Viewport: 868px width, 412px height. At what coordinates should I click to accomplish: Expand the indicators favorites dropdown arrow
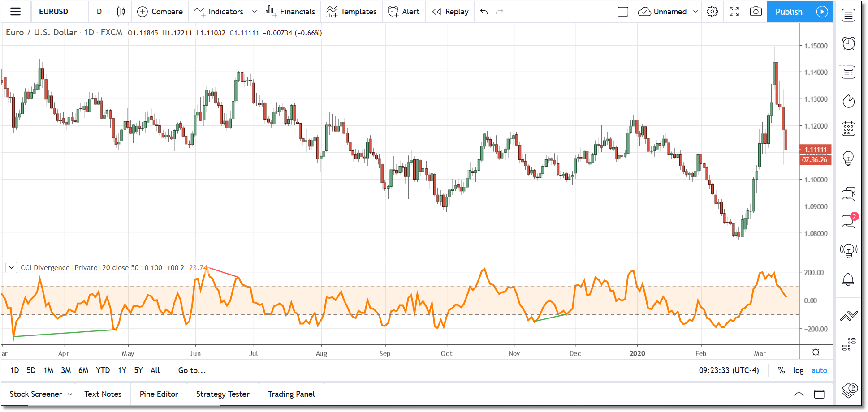point(254,12)
